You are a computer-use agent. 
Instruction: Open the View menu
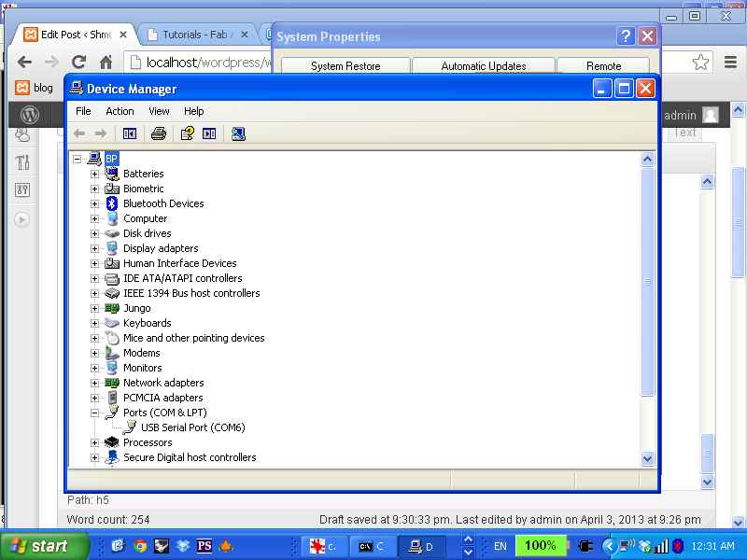pyautogui.click(x=159, y=111)
